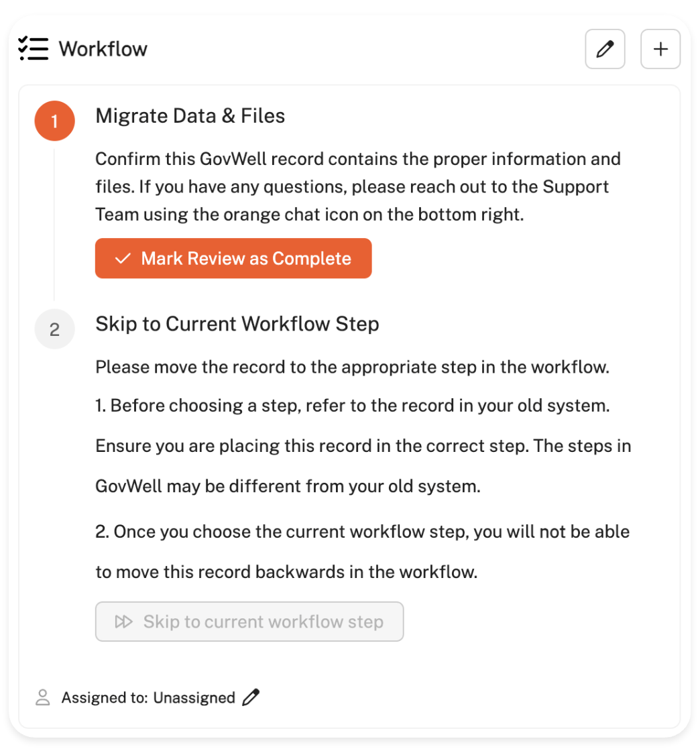Select the gray step 2 circle

[x=54, y=329]
